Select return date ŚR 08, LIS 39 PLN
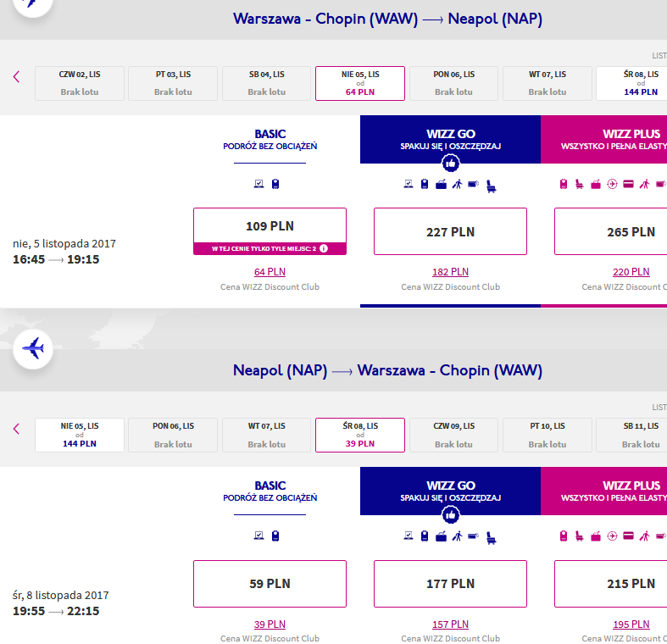The height and width of the screenshot is (644, 667). click(360, 436)
